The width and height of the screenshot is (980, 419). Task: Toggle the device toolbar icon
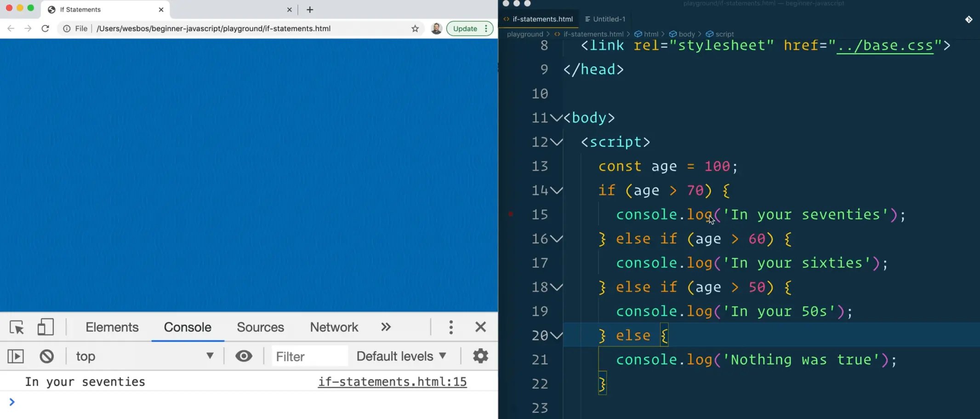45,327
